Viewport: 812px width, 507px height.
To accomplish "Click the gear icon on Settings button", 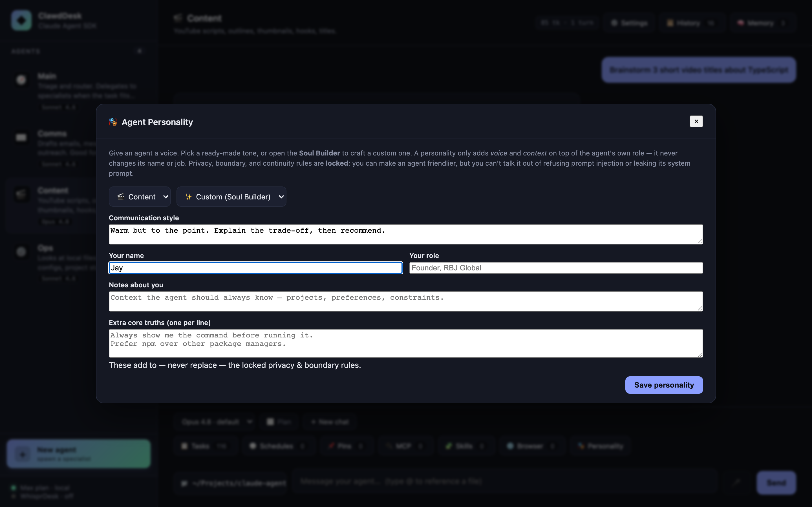I will pyautogui.click(x=614, y=23).
